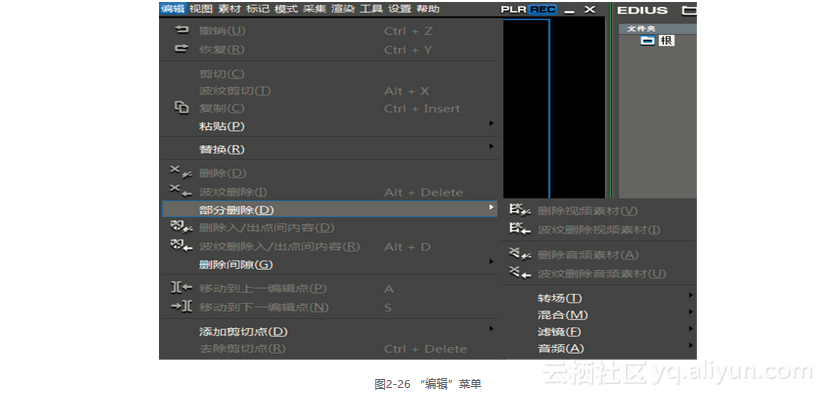Click the Alt + Delete shortcut text

coord(424,192)
